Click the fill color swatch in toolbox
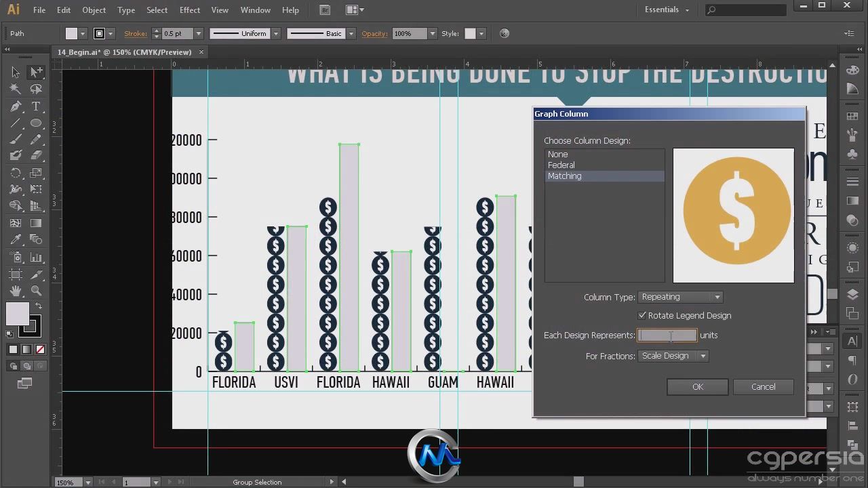Viewport: 868px width, 488px height. pyautogui.click(x=17, y=313)
